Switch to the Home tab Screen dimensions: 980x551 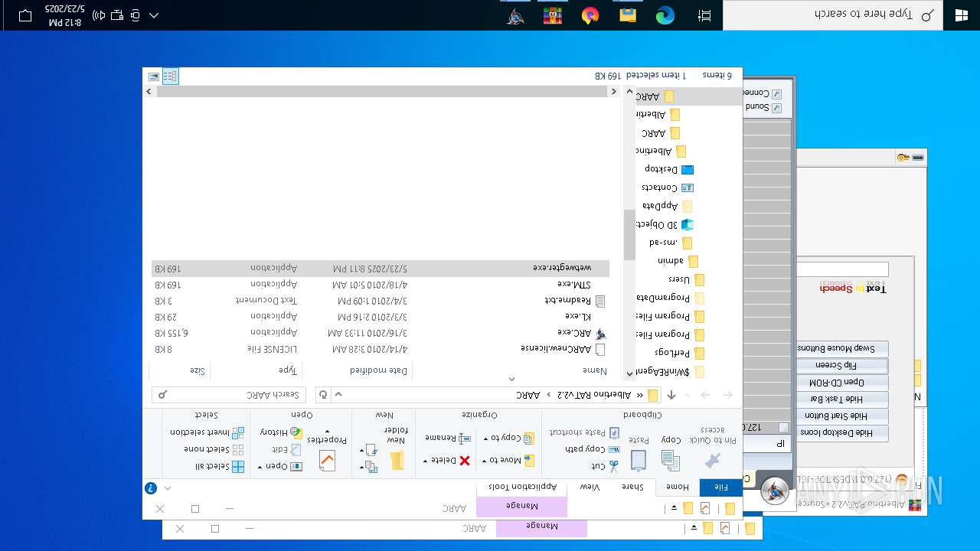pos(678,487)
